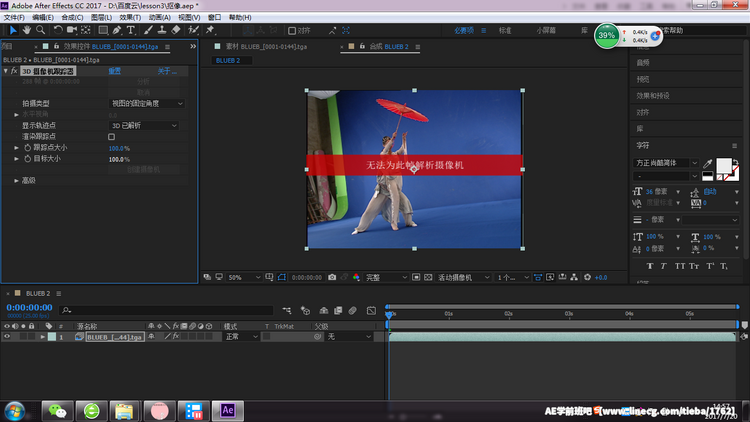Click the eyedropper in Character panel
This screenshot has width=750, height=422.
[707, 164]
